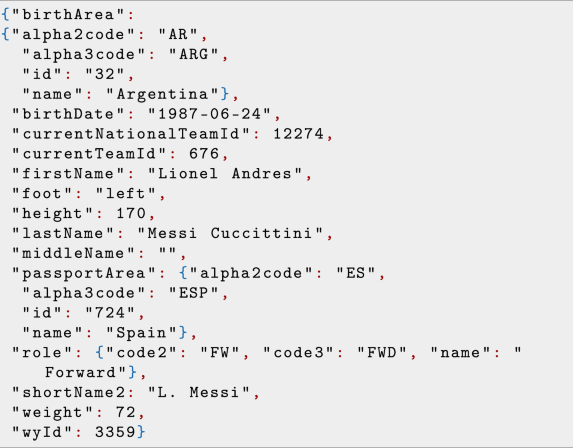Click the "passportArea" key
573x448 pixels.
[84, 273]
